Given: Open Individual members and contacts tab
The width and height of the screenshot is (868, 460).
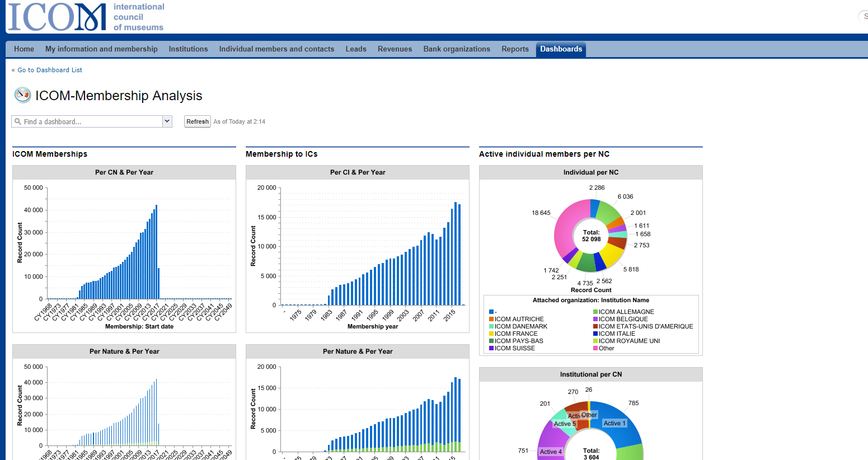Looking at the screenshot, I should click(x=276, y=49).
